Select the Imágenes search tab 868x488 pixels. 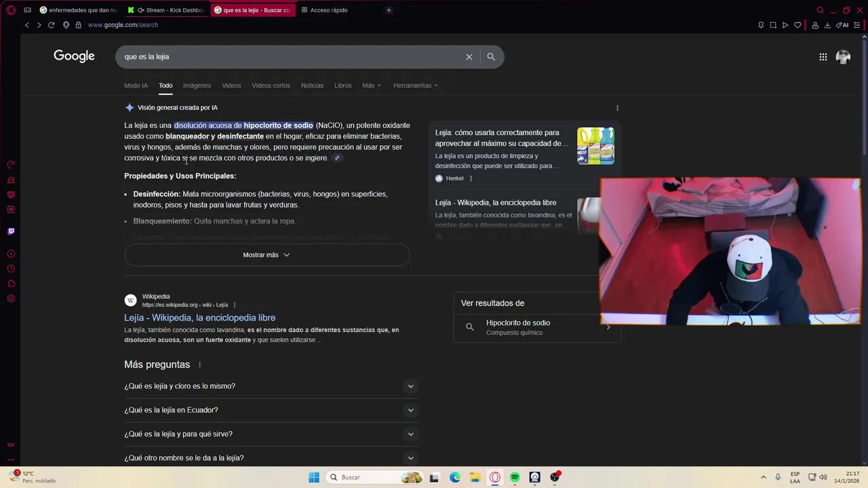(197, 85)
